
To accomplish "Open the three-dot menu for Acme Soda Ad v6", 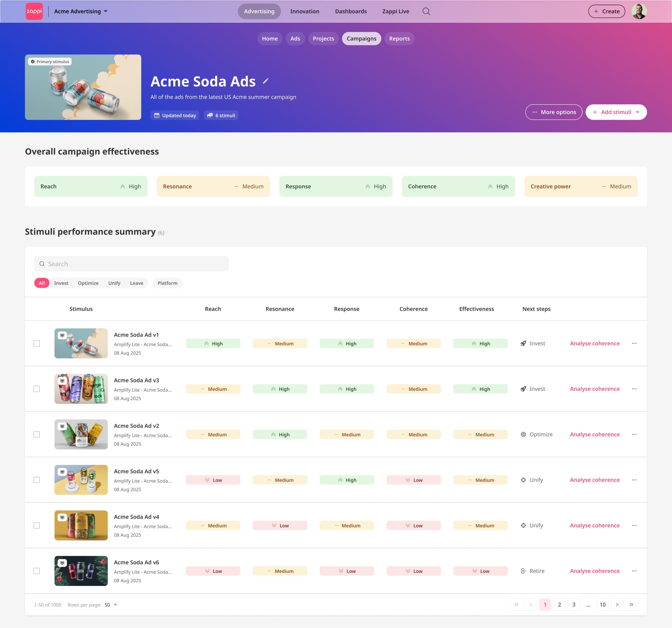I will click(x=634, y=571).
